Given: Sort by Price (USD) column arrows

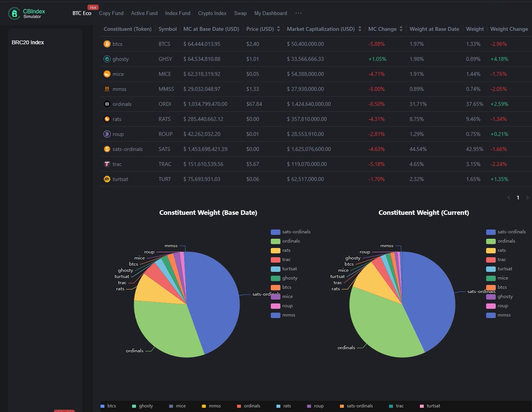Looking at the screenshot, I should pyautogui.click(x=278, y=29).
